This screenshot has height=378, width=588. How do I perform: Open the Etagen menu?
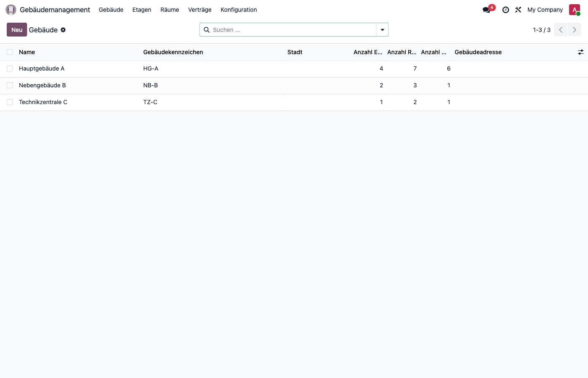pyautogui.click(x=142, y=10)
